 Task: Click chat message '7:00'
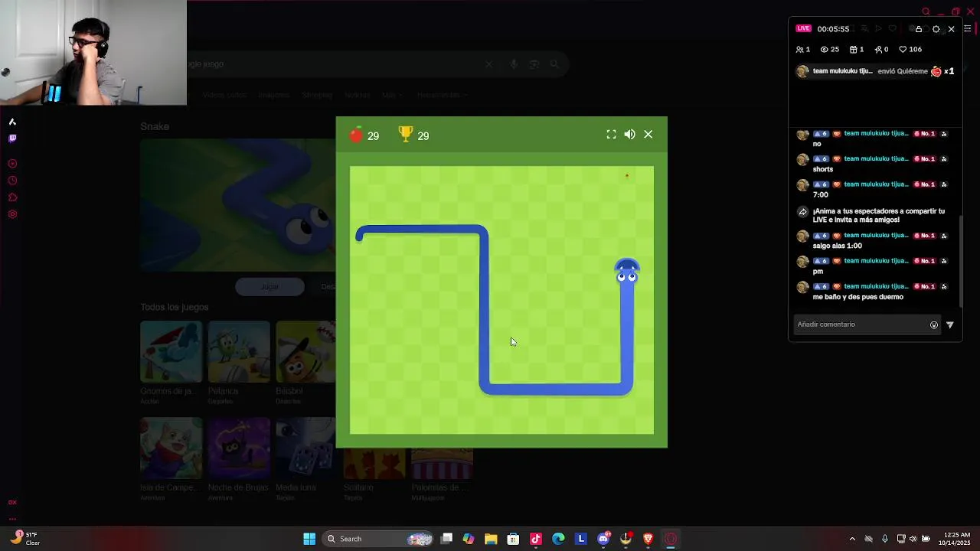coord(821,194)
